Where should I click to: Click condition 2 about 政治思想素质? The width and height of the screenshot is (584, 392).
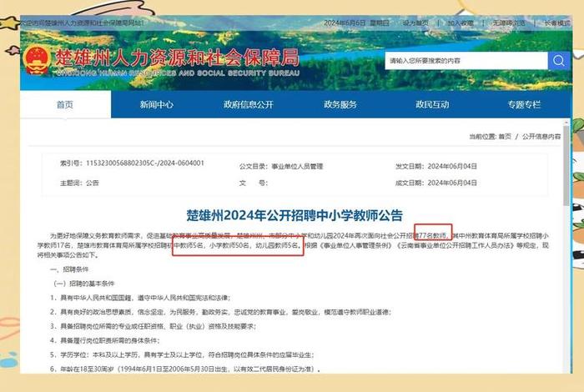tap(220, 312)
